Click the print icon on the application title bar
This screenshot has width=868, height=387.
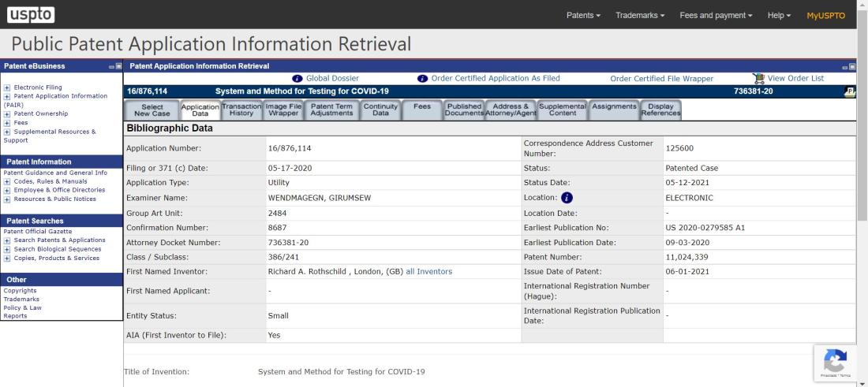pos(850,91)
